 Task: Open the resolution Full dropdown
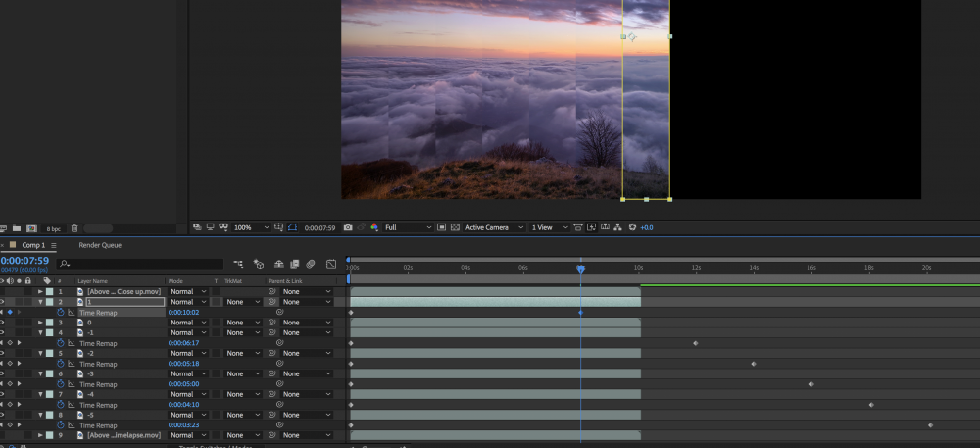(407, 227)
